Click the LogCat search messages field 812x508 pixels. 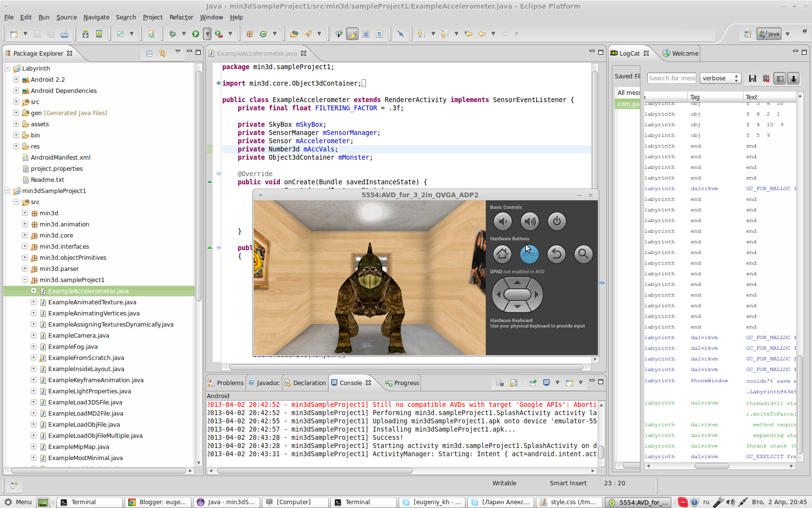click(x=671, y=78)
